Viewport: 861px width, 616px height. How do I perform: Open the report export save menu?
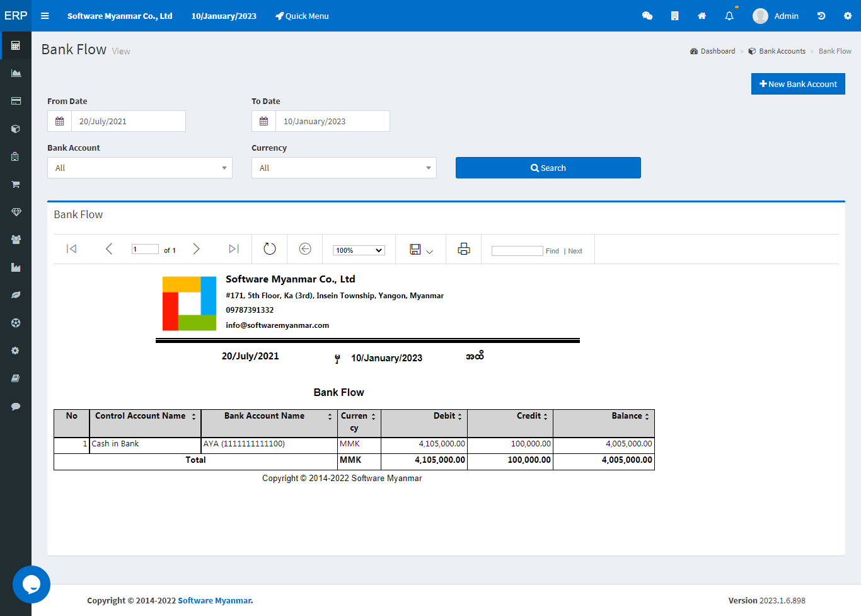tap(421, 250)
